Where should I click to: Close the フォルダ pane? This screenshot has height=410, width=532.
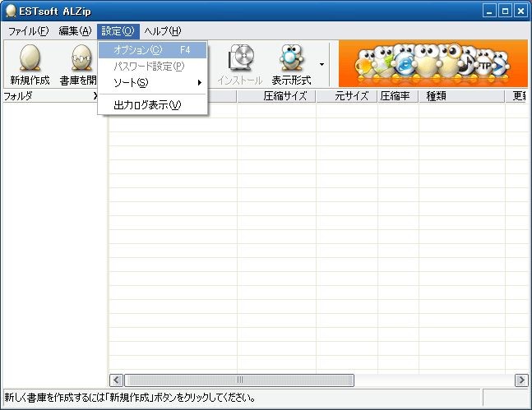pyautogui.click(x=95, y=96)
